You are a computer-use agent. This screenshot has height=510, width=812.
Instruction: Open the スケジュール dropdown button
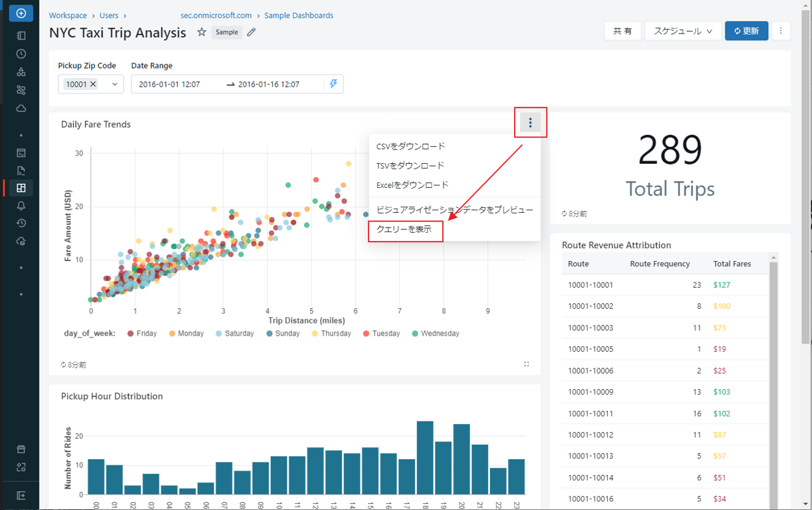point(682,31)
